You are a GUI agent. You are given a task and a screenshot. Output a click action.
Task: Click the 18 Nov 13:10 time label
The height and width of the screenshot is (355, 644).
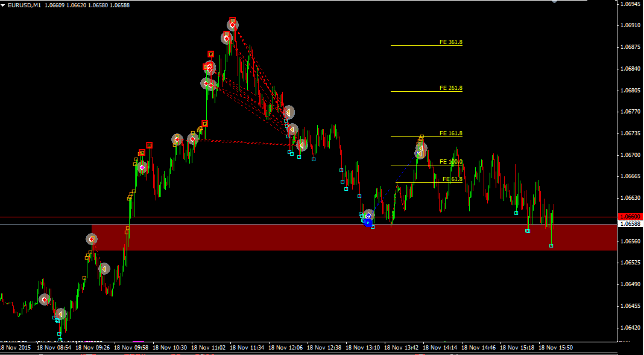[x=362, y=348]
